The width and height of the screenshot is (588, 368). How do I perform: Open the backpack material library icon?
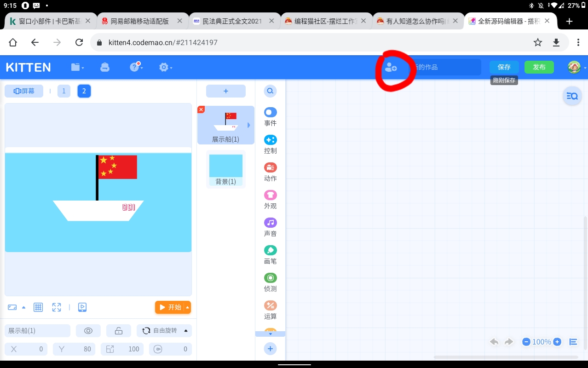coord(105,67)
